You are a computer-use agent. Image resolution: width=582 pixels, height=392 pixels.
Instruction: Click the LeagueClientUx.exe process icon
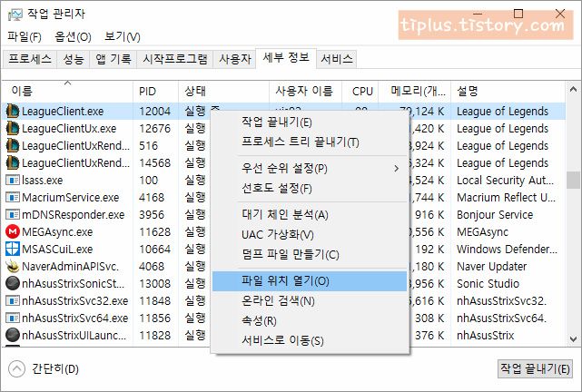[13, 128]
